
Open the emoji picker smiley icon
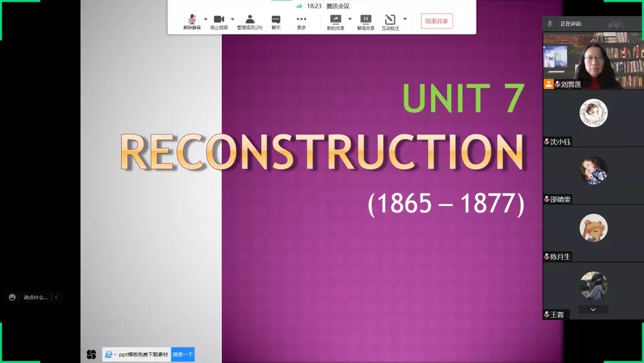[x=12, y=297]
